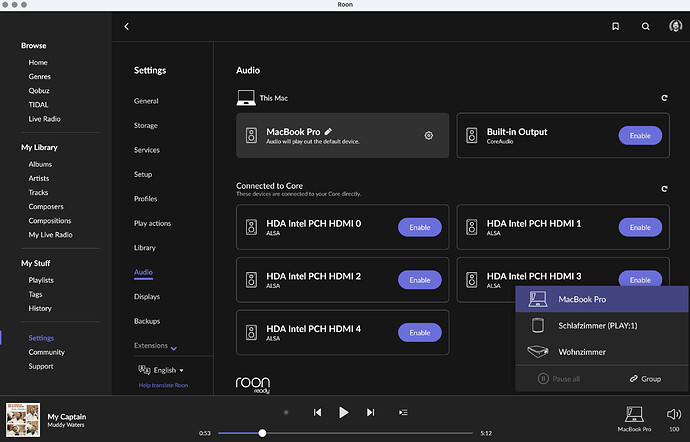Open Storage settings tab
This screenshot has width=690, height=442.
[x=146, y=125]
